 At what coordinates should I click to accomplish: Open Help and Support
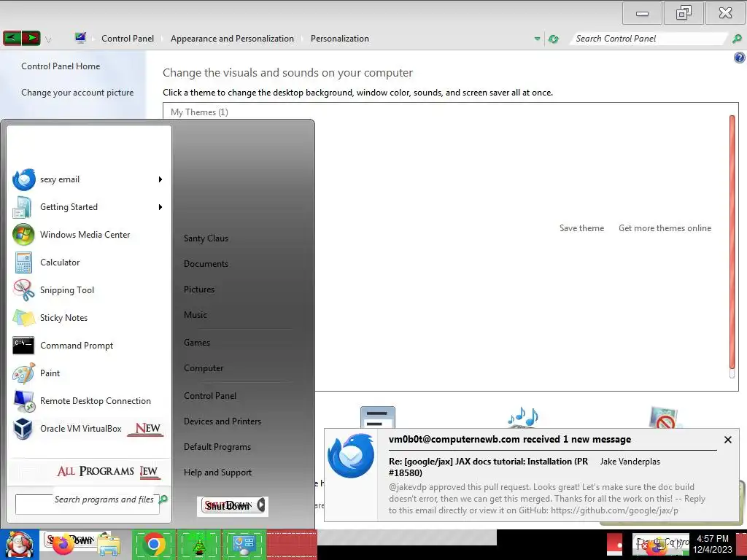(217, 472)
